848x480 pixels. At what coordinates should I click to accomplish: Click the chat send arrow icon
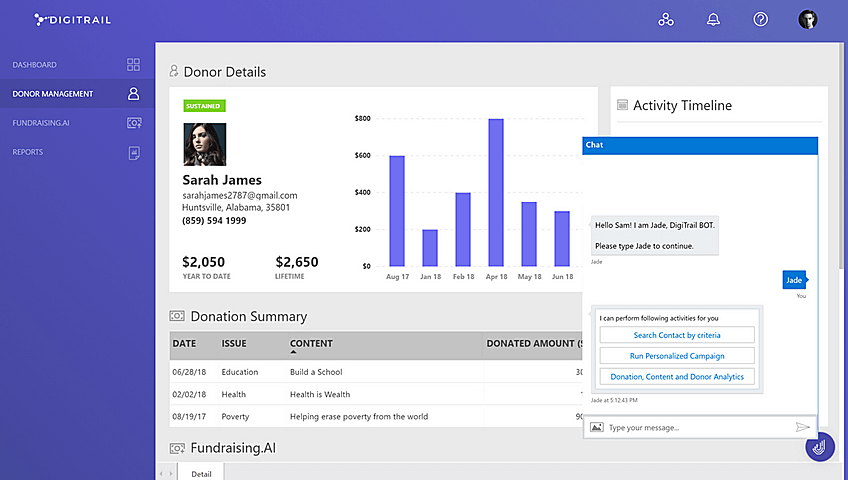803,428
